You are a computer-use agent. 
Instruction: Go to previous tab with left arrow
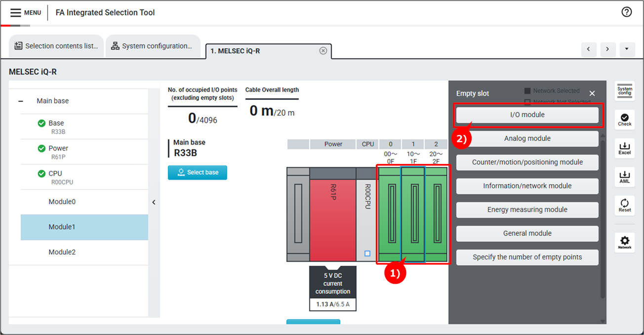pyautogui.click(x=589, y=49)
